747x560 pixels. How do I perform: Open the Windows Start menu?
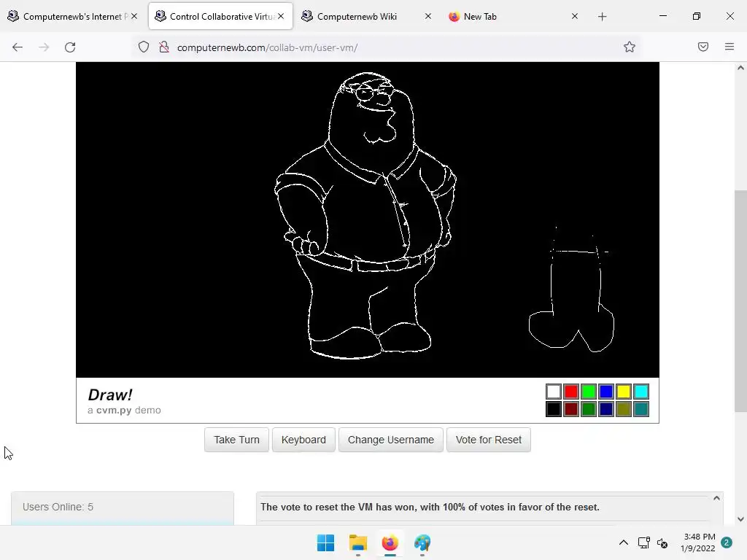tap(326, 542)
